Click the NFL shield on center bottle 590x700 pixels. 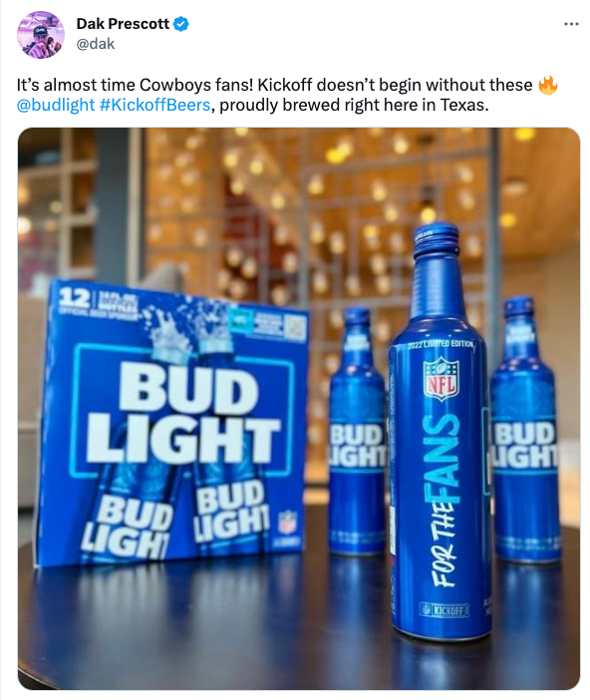tap(442, 379)
